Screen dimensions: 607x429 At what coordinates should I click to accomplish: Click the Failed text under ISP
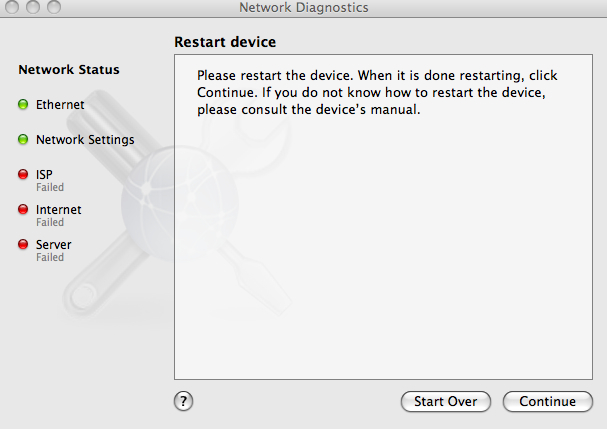coord(50,187)
